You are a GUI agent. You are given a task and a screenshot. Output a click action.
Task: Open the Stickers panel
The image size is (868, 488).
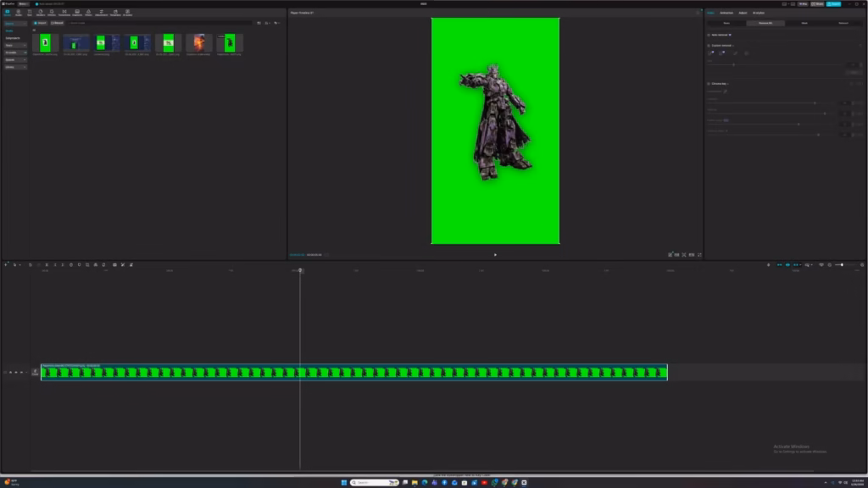[41, 12]
